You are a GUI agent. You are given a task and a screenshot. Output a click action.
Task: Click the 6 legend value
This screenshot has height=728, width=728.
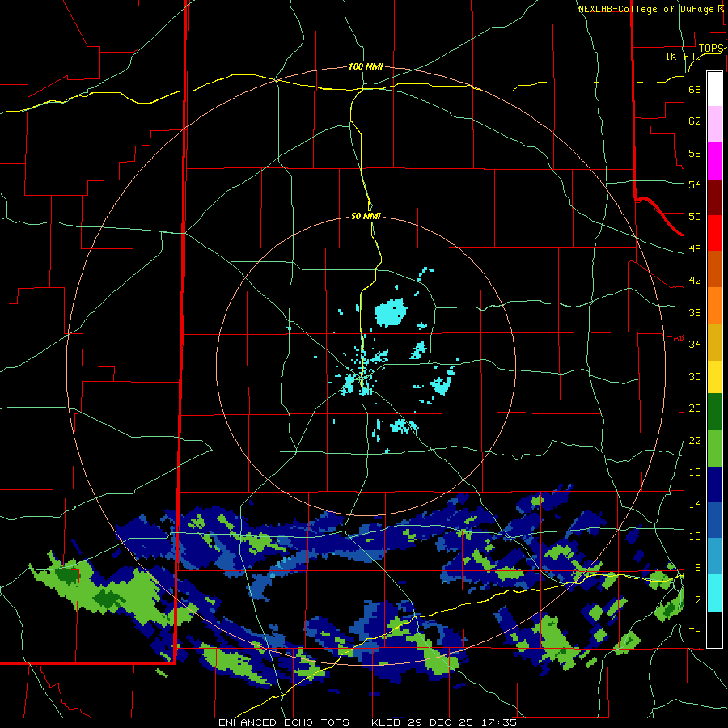(697, 568)
